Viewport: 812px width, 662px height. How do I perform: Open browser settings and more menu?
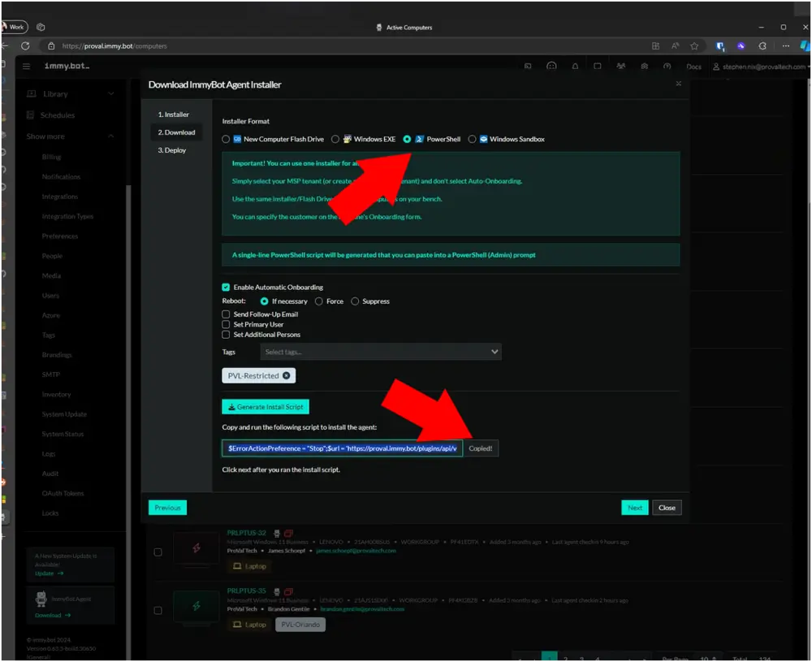click(785, 46)
